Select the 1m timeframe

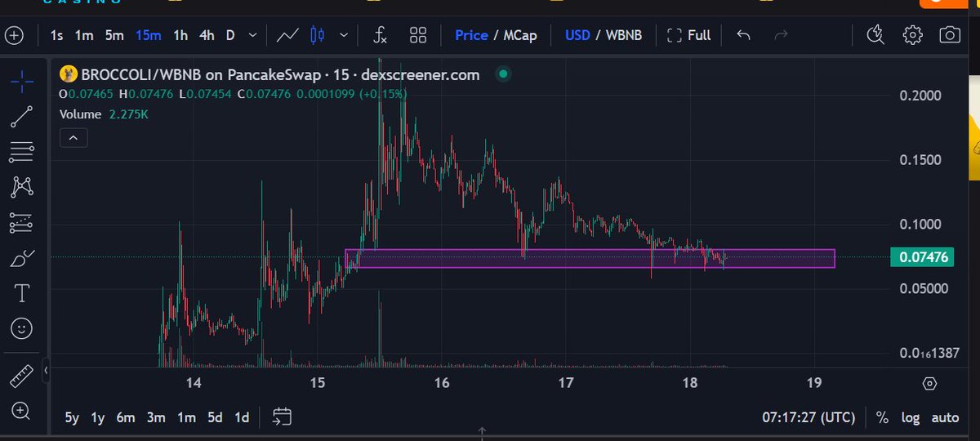[x=84, y=36]
